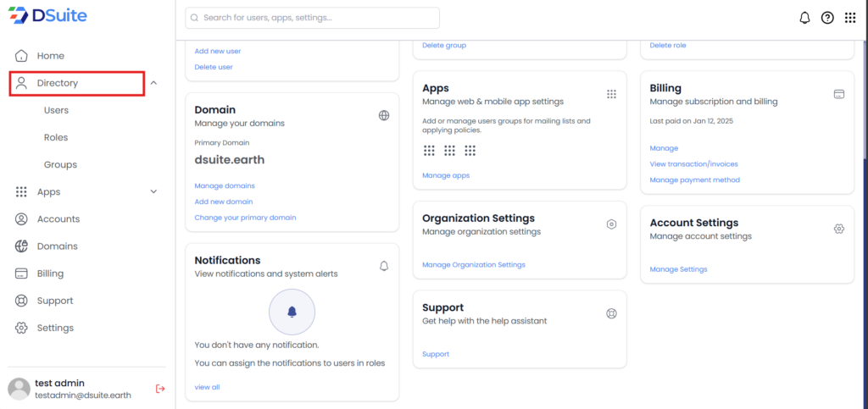Click the red logout icon
Image resolution: width=868 pixels, height=409 pixels.
point(160,389)
